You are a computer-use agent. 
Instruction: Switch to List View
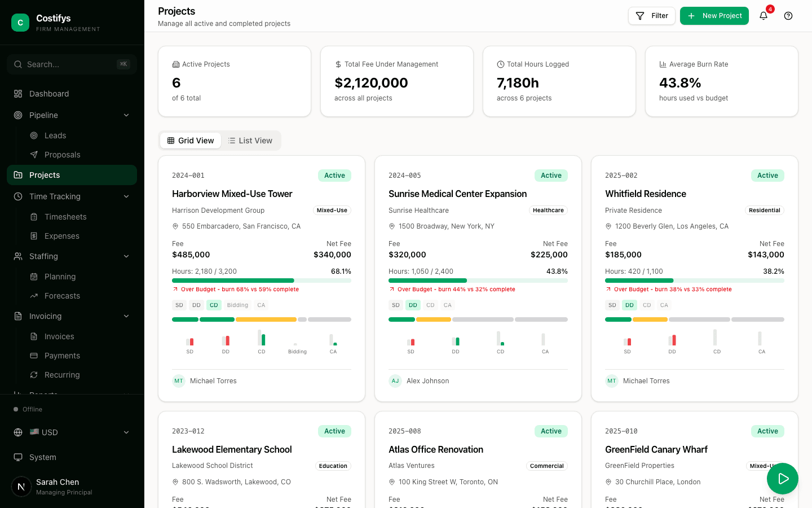point(250,141)
